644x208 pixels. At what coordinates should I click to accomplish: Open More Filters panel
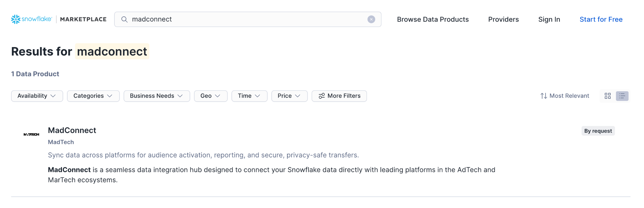point(339,96)
